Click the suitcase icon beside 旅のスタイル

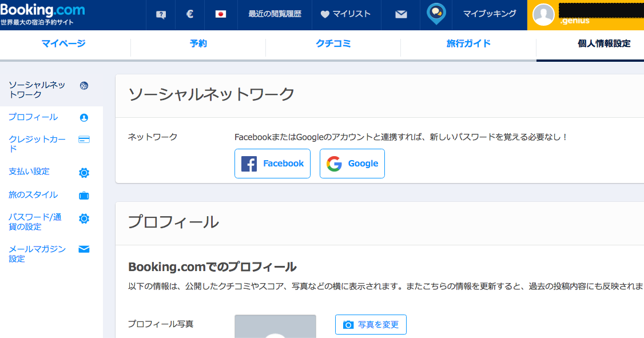coord(84,196)
